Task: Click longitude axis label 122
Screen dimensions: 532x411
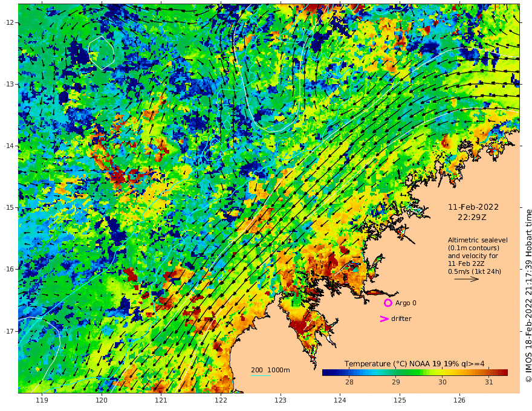Action: pos(221,401)
